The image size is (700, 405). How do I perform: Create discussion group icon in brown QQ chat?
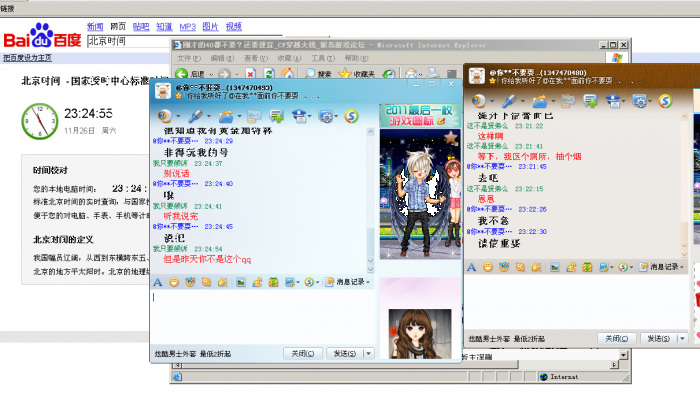(x=591, y=101)
